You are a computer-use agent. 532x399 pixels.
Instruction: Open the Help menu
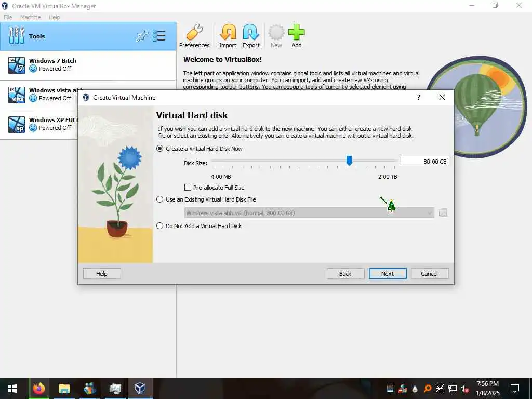click(54, 17)
